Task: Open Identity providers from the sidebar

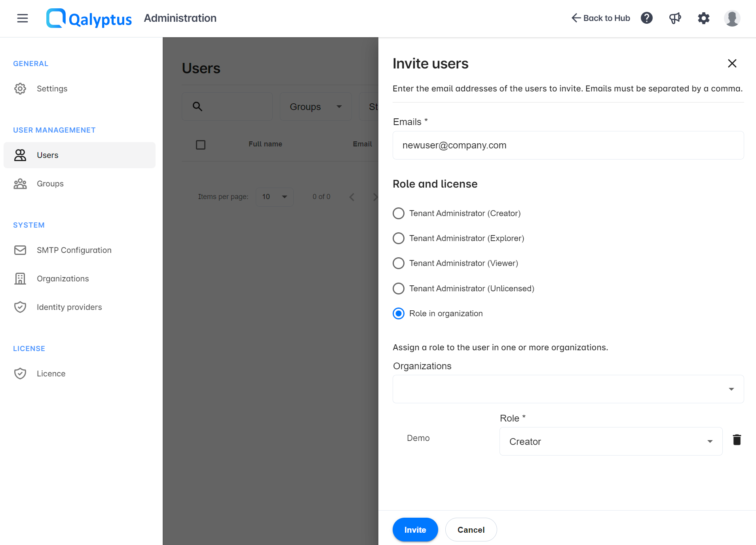Action: click(x=69, y=307)
